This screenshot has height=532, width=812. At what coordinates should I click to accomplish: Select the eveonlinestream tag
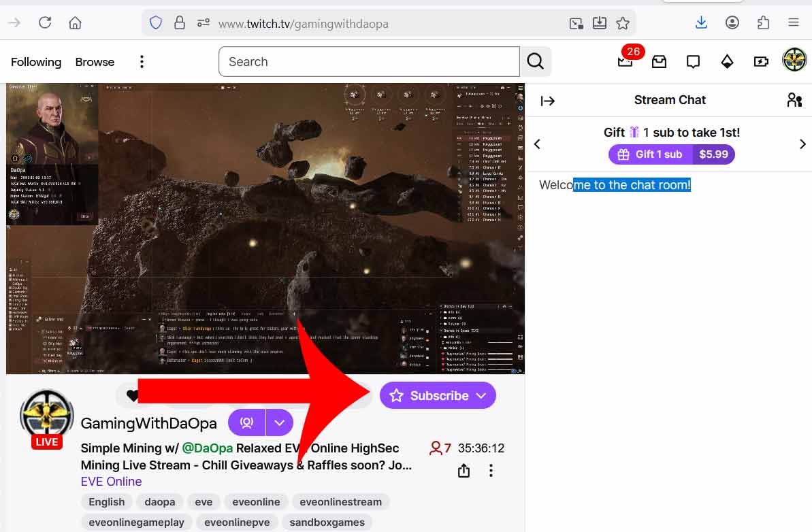click(x=341, y=502)
